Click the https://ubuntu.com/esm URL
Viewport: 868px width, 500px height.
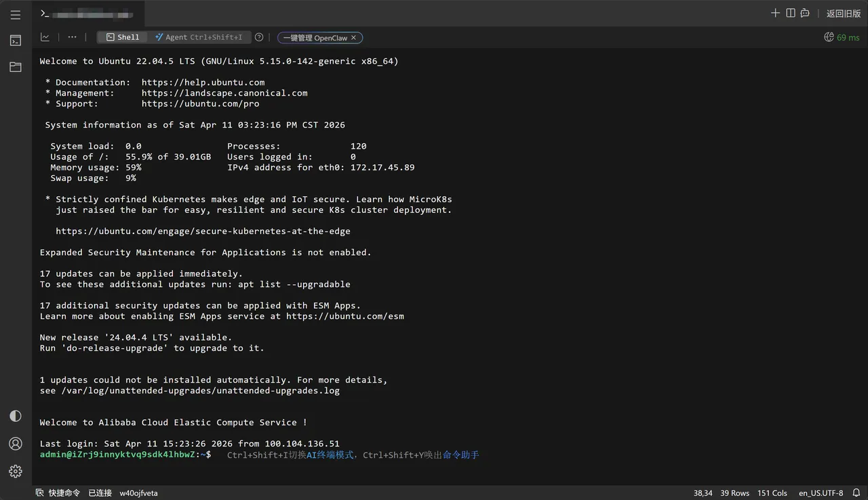345,316
